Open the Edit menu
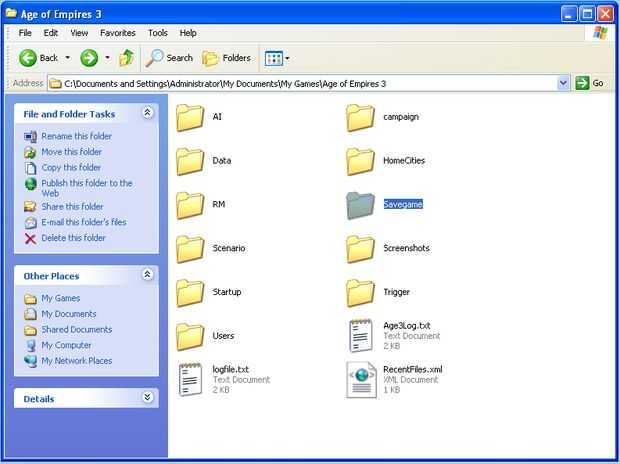 pyautogui.click(x=51, y=33)
